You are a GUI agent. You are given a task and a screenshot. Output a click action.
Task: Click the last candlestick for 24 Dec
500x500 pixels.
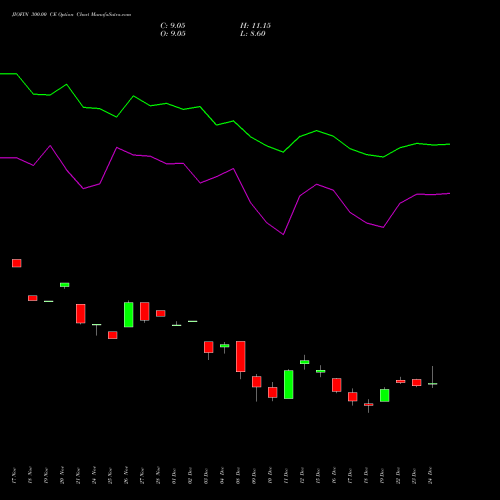pos(433,384)
